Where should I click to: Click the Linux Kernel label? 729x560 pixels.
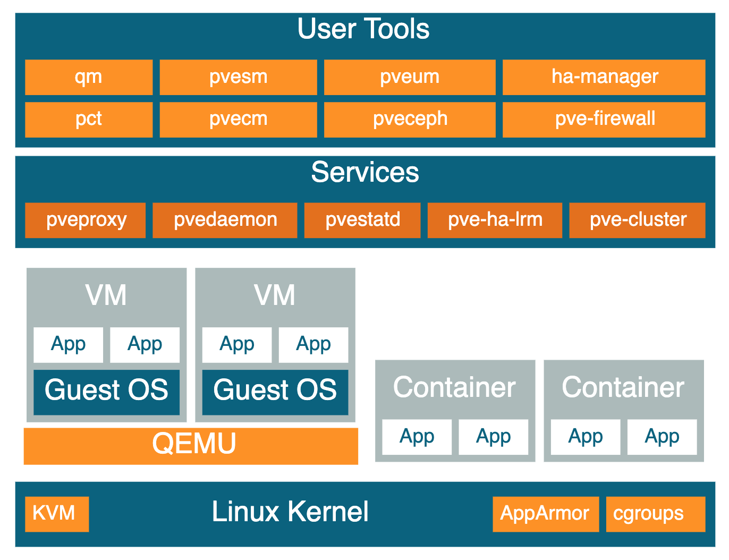tap(290, 512)
